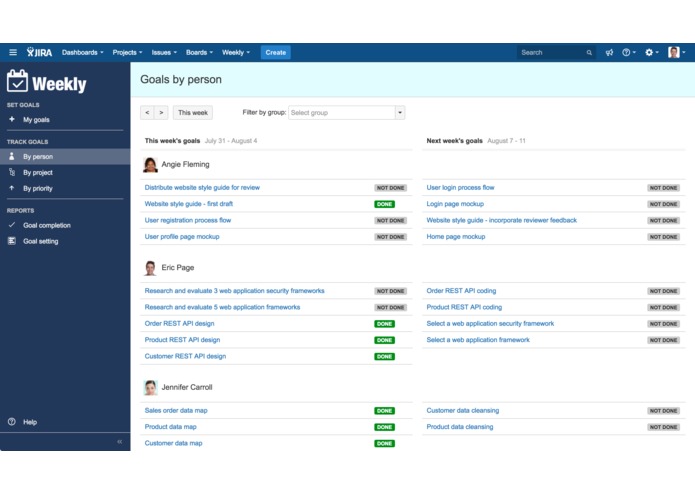Screen dimensions: 695x494
Task: Open the Issues dropdown menu
Action: [x=164, y=52]
